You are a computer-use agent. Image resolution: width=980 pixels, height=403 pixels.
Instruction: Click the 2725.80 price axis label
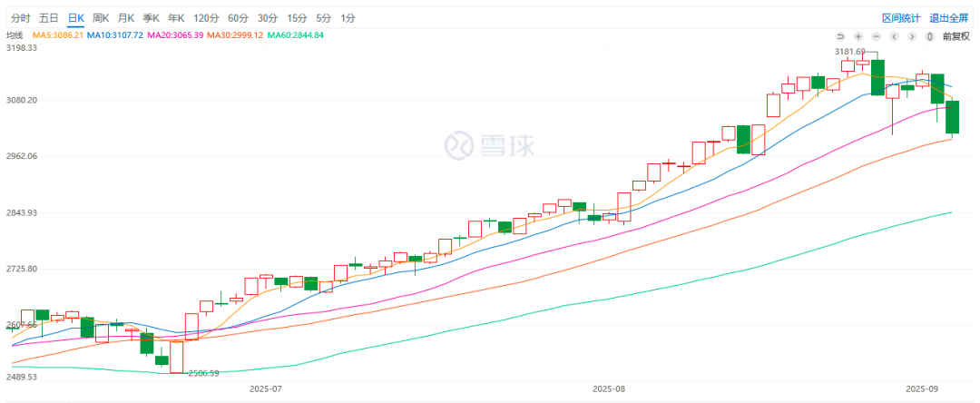coord(23,269)
